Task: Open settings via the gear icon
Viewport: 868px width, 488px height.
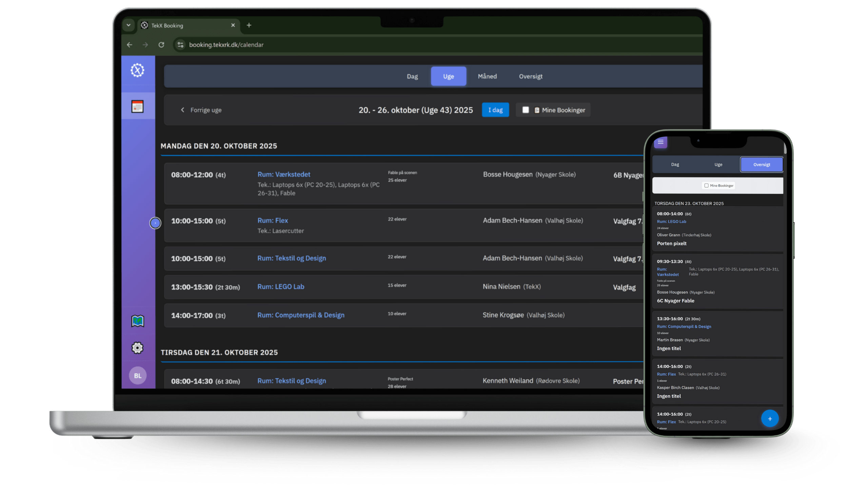Action: pos(138,348)
